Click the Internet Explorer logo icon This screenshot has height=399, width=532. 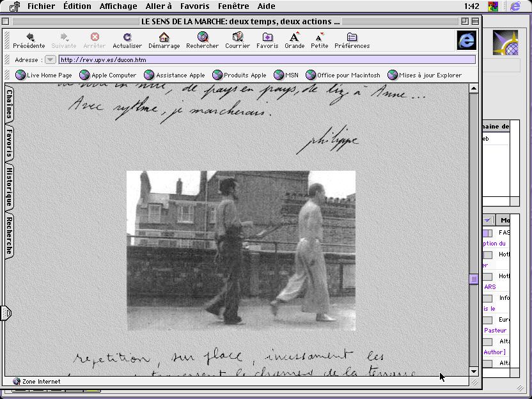point(466,40)
